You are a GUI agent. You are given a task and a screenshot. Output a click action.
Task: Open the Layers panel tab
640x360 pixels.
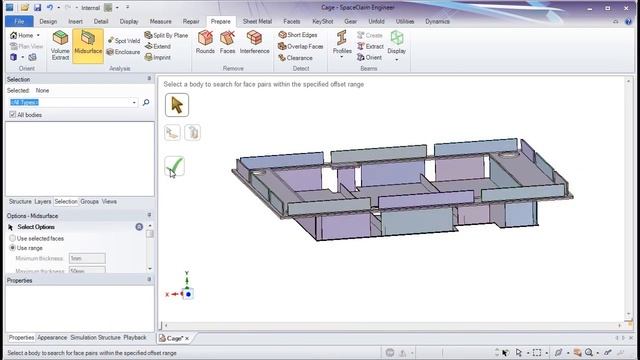pos(42,202)
